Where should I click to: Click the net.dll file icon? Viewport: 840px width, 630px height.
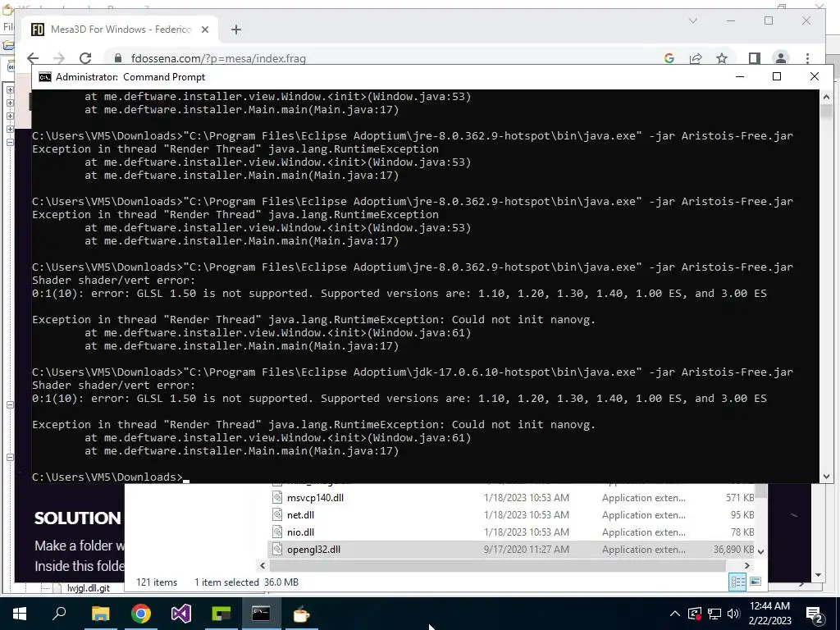pyautogui.click(x=277, y=515)
